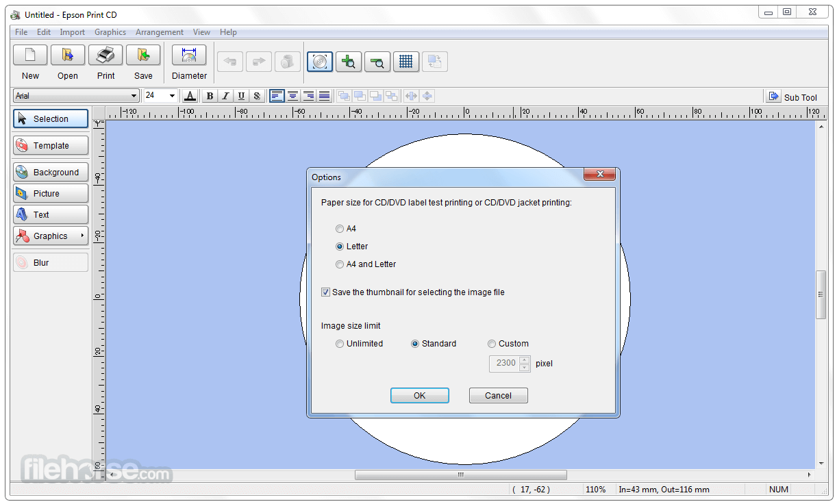Choose the Background tool
The width and height of the screenshot is (837, 504).
click(x=51, y=172)
